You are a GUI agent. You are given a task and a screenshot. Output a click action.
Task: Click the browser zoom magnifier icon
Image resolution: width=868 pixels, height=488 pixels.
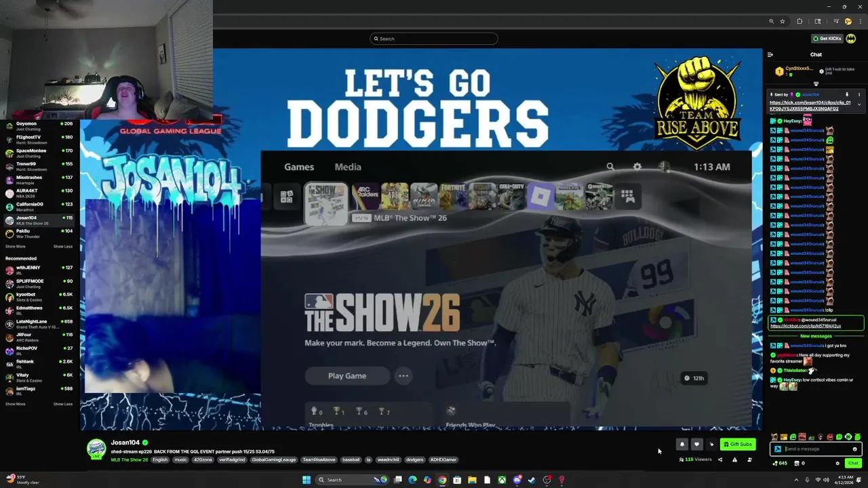772,22
